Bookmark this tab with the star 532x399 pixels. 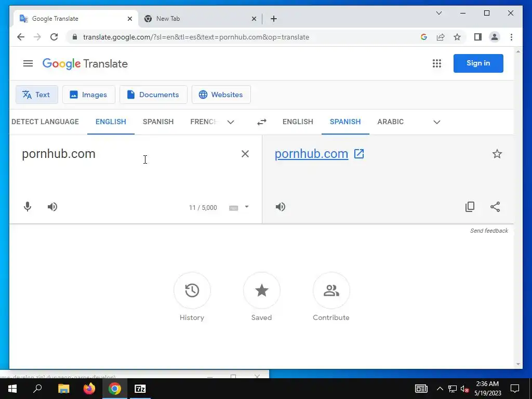pos(457,37)
